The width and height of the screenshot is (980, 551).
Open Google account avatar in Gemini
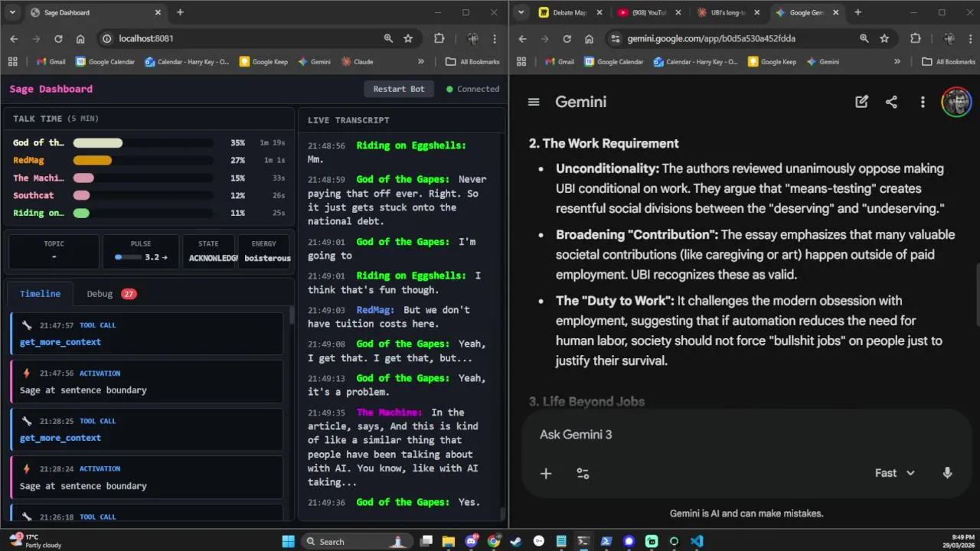click(955, 102)
